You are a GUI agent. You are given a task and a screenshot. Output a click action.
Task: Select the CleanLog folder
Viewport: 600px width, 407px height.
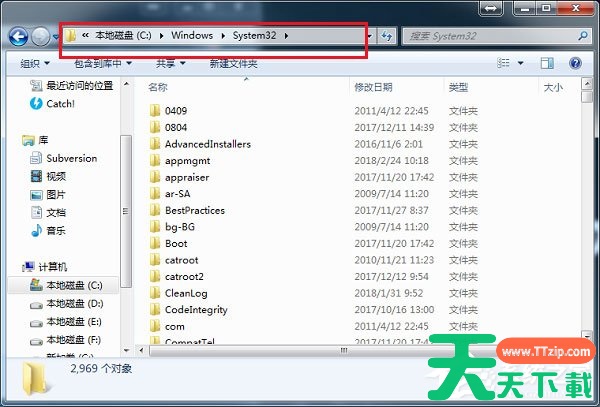coord(179,293)
